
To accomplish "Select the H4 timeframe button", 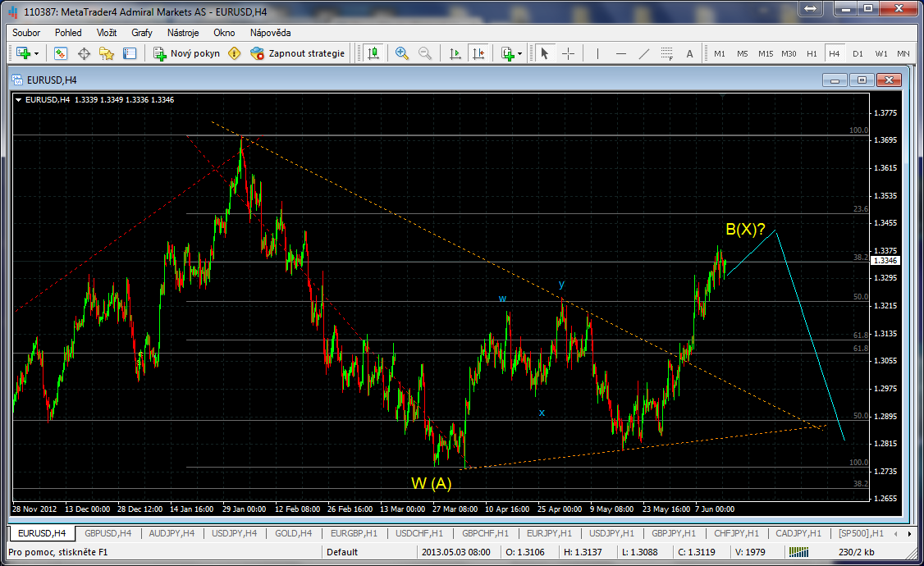I will pos(835,53).
